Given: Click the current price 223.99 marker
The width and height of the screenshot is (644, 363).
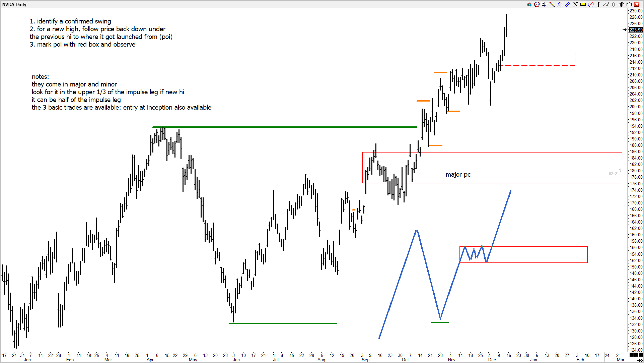Looking at the screenshot, I should coord(636,30).
